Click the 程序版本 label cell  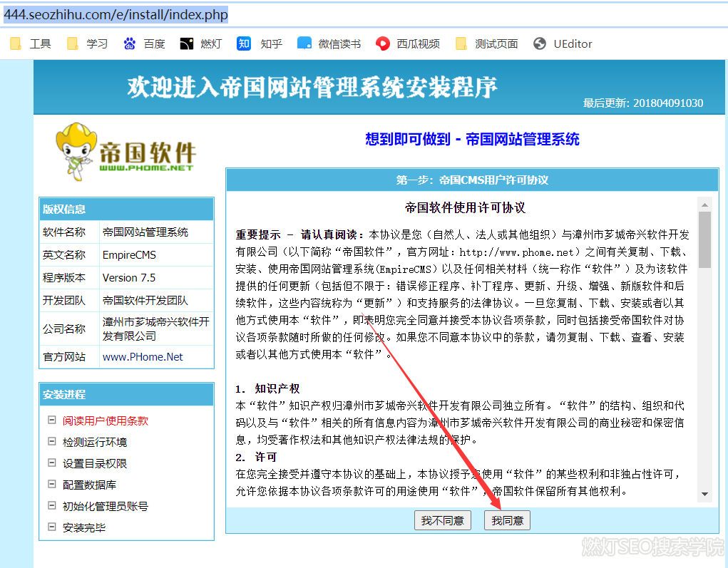[x=69, y=277]
